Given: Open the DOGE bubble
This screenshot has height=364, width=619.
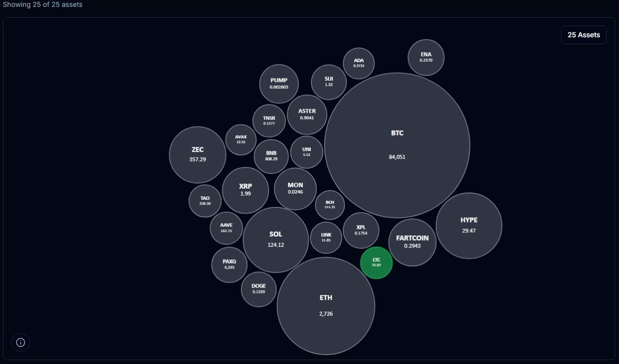Looking at the screenshot, I should tap(259, 289).
